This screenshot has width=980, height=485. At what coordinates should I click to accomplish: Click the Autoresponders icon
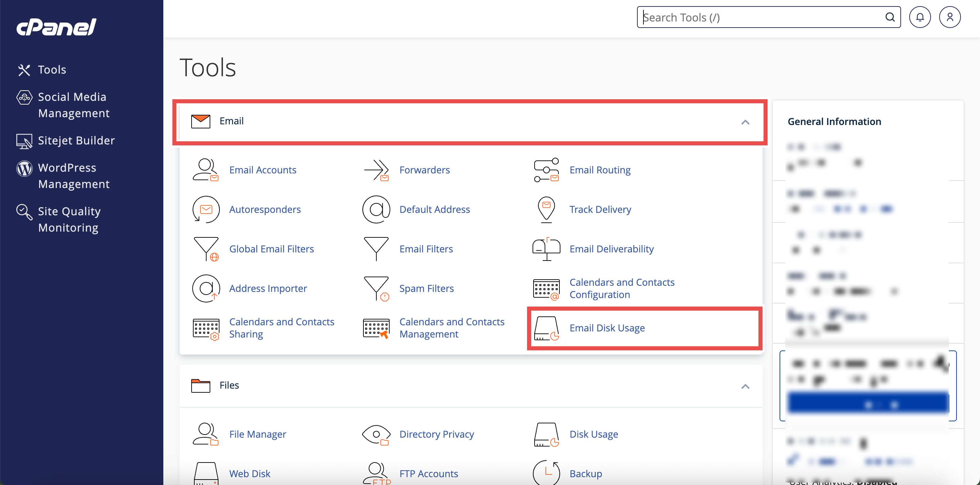click(x=206, y=209)
